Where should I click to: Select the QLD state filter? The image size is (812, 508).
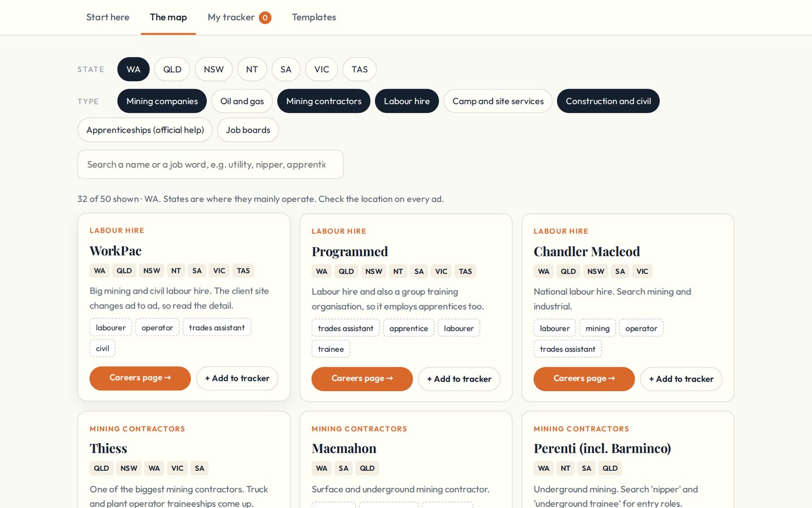(172, 69)
